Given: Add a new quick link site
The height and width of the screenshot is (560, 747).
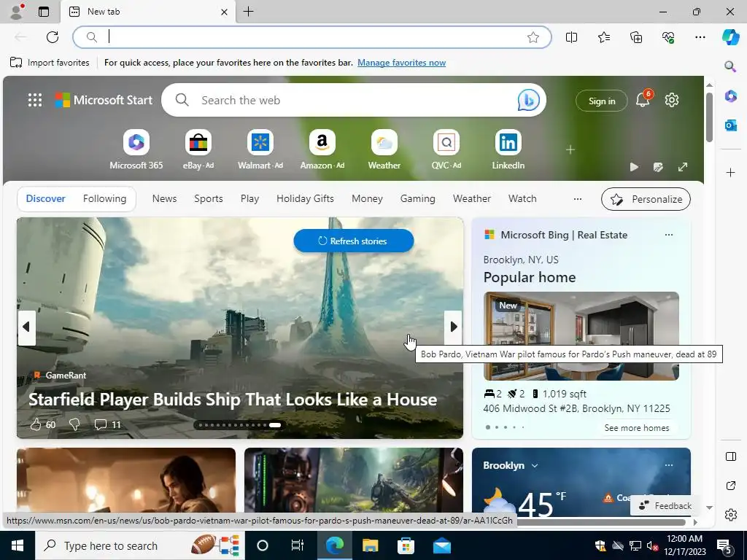Looking at the screenshot, I should coord(570,149).
